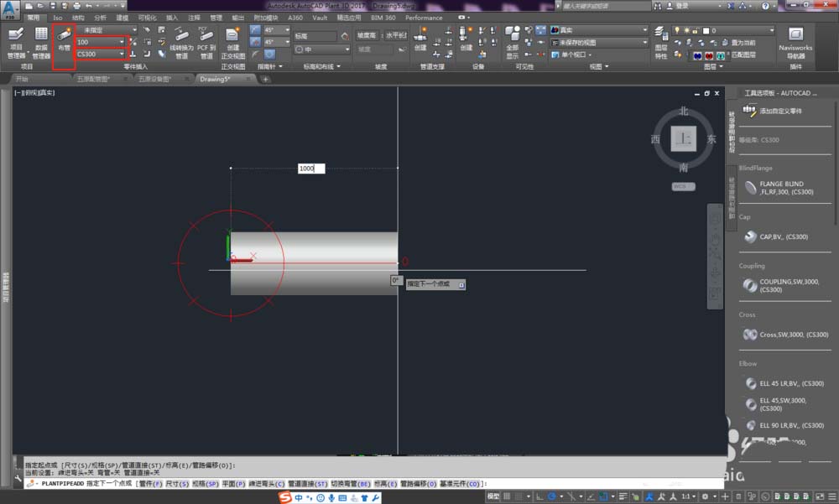Expand the 标高和布线 panel arrow
Image resolution: width=839 pixels, height=504 pixels.
pos(339,66)
